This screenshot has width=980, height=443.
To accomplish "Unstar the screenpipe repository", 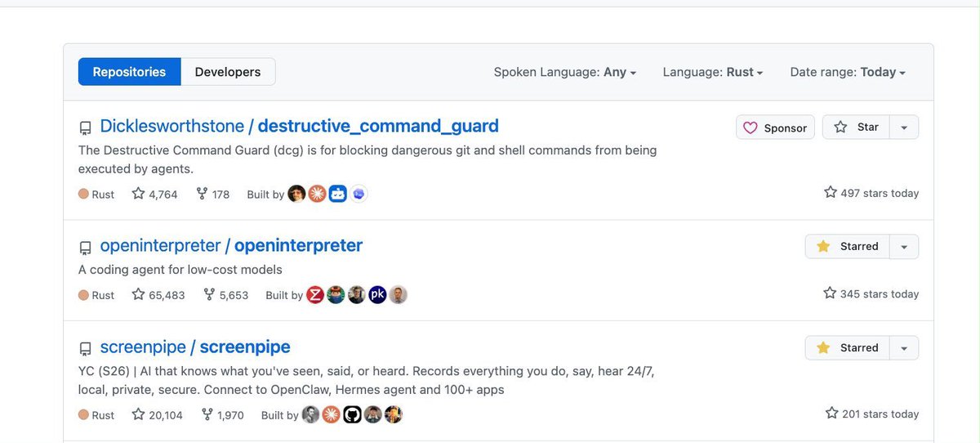I will coord(848,348).
